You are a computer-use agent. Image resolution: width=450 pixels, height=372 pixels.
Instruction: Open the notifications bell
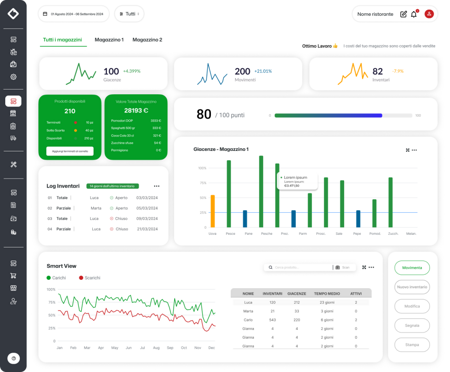point(414,14)
